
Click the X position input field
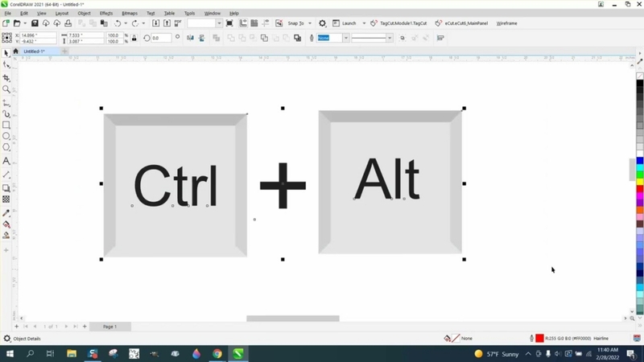(38, 35)
